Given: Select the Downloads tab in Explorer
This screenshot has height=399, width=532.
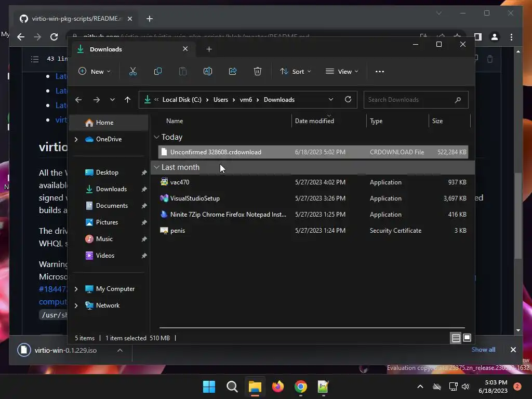Looking at the screenshot, I should [x=132, y=49].
